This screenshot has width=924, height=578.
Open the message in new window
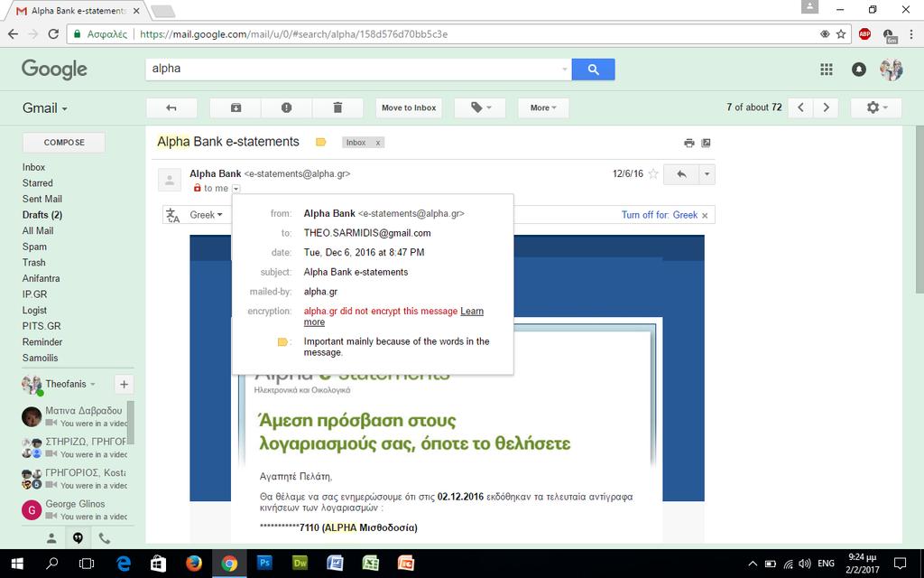coord(706,143)
